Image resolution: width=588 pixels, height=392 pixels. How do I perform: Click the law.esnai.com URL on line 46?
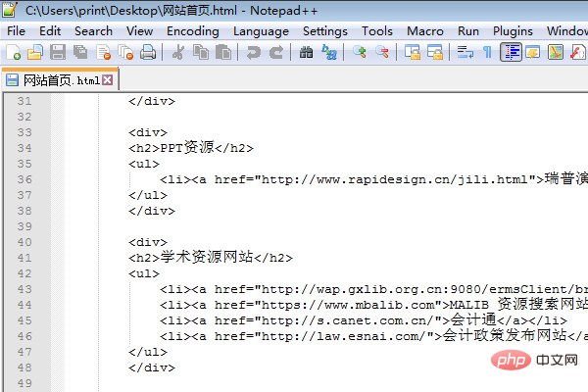point(343,336)
